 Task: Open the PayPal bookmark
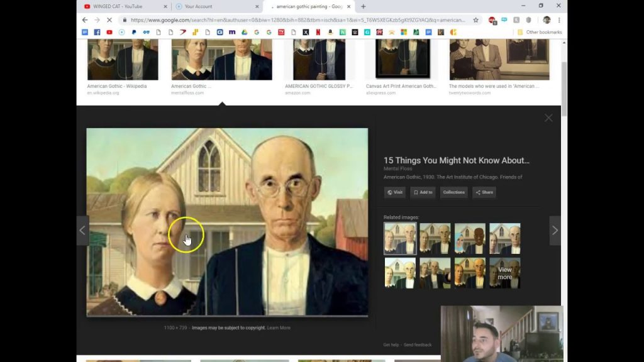pyautogui.click(x=134, y=32)
